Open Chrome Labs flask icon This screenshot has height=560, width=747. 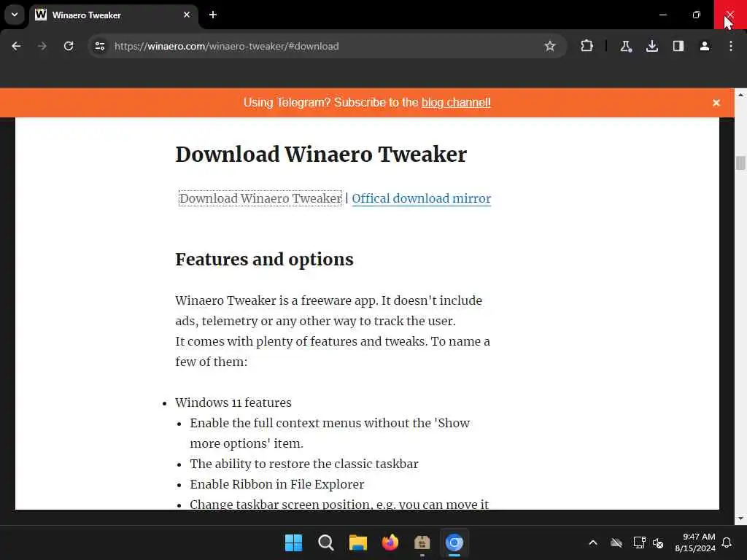tap(625, 46)
